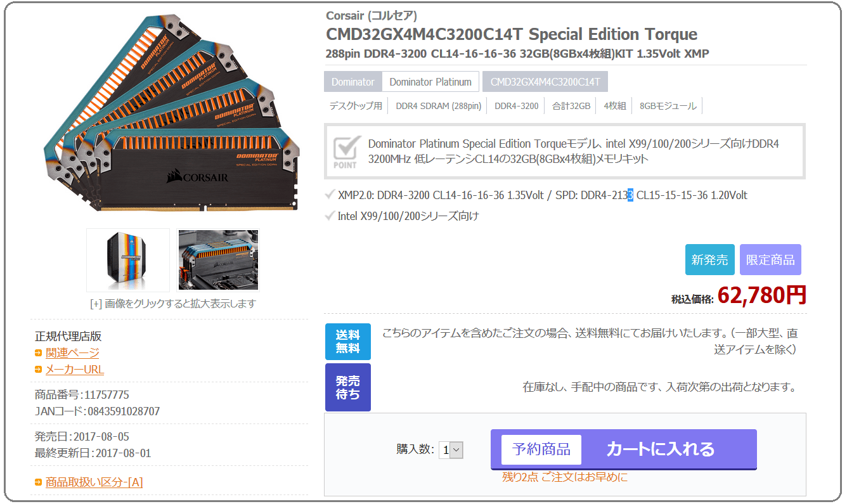
Task: Select the CMD32GX4M4C3200C14T model tag
Action: tap(545, 82)
